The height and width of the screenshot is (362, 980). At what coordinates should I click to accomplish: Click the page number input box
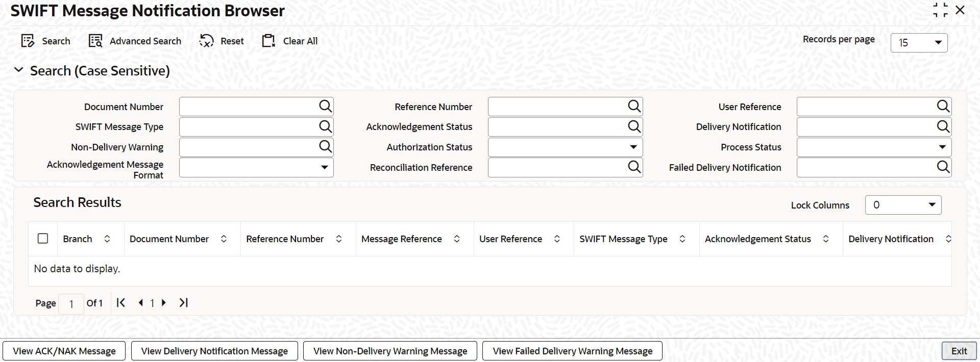coord(71,304)
